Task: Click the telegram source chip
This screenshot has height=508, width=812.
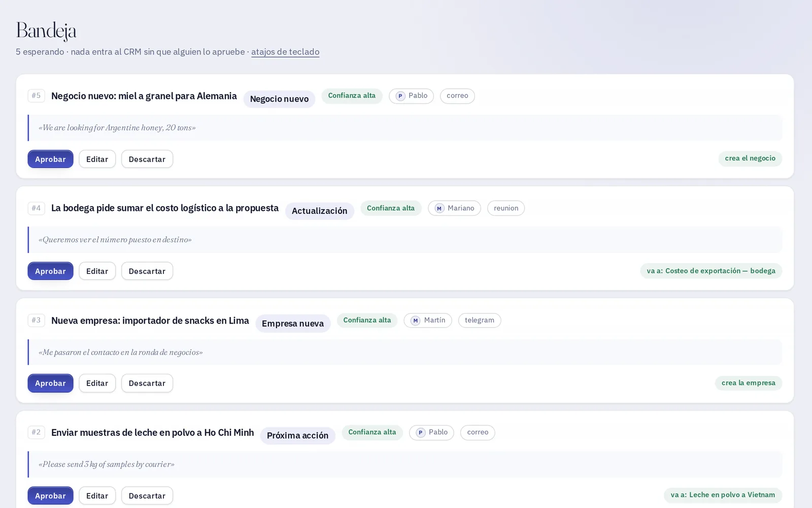Action: pyautogui.click(x=480, y=321)
